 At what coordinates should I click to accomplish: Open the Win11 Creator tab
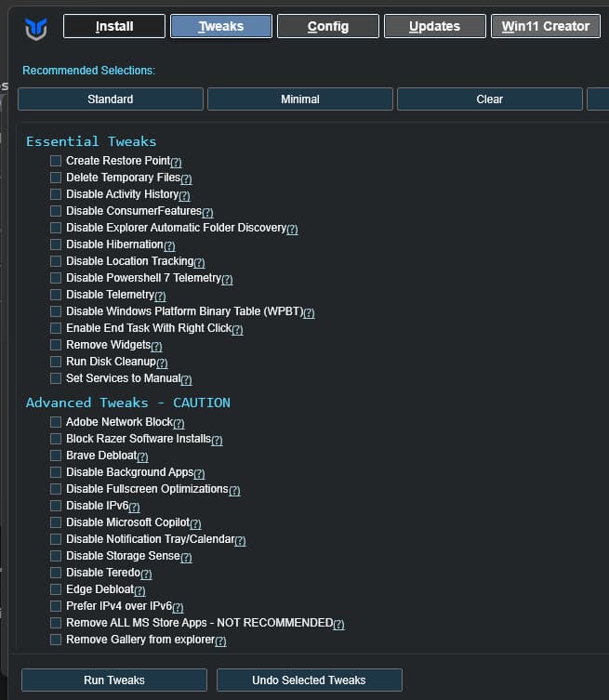point(546,26)
